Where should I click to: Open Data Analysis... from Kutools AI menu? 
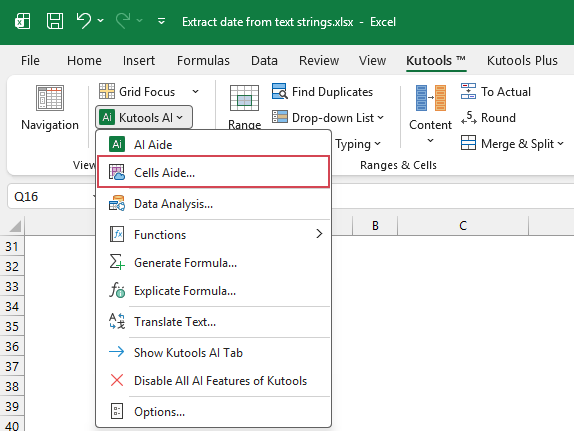pos(213,204)
